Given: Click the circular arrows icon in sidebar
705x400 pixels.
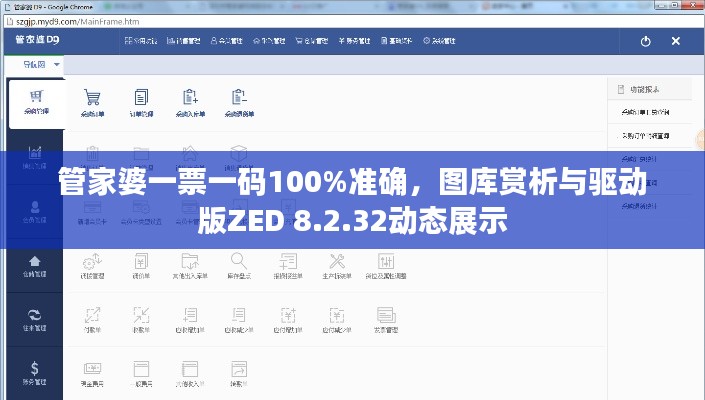Looking at the screenshot, I should 36,317.
